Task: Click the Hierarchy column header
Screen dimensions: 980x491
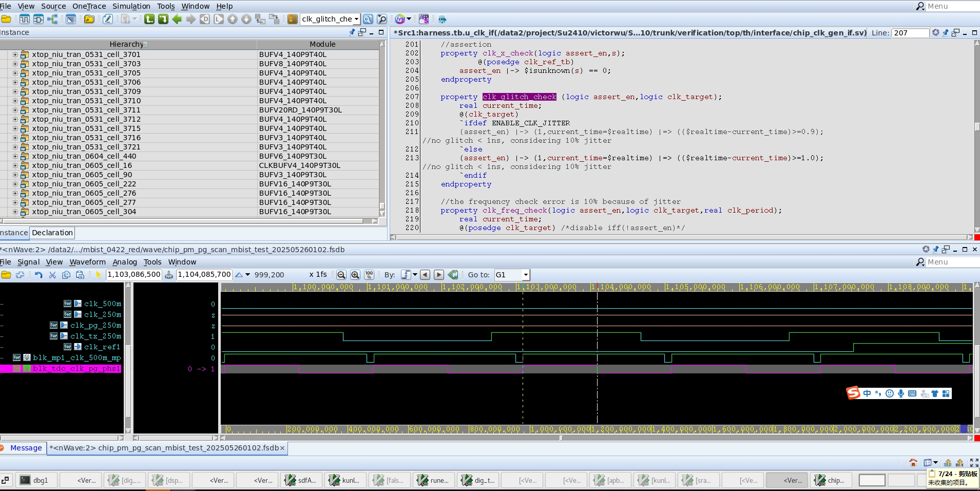Action: pyautogui.click(x=128, y=44)
